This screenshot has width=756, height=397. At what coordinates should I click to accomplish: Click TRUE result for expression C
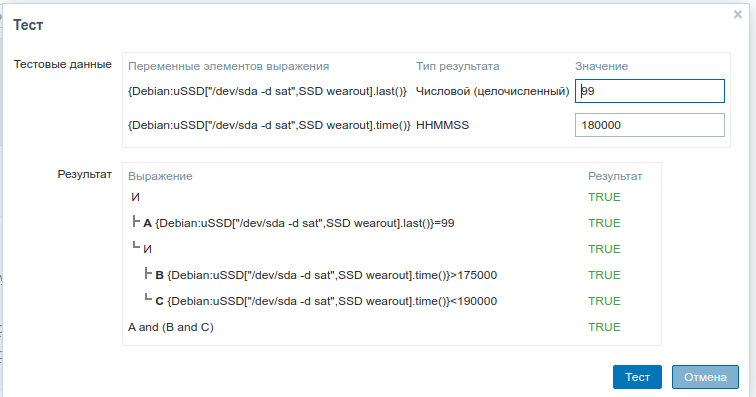click(x=604, y=301)
